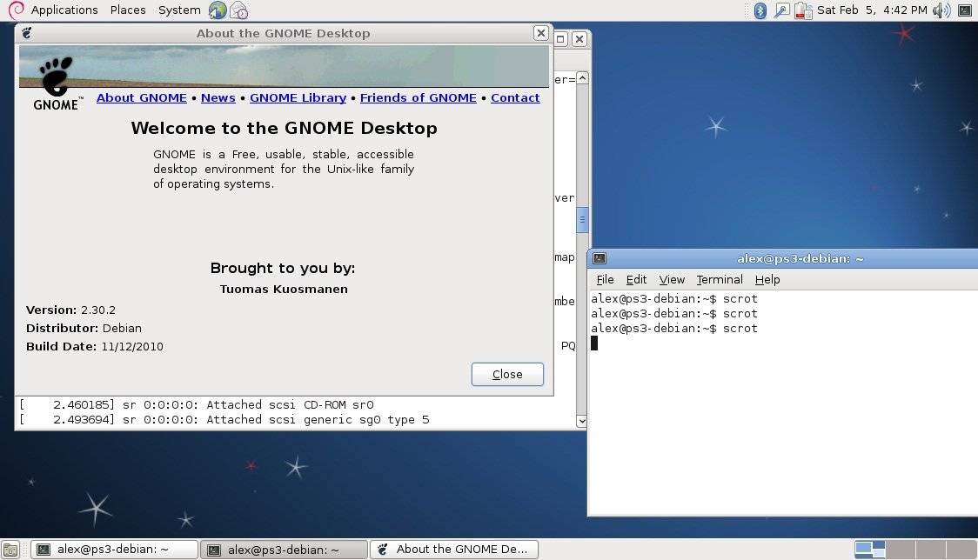978x560 pixels.
Task: Click the Version: 2.30.2 text
Action: (70, 310)
